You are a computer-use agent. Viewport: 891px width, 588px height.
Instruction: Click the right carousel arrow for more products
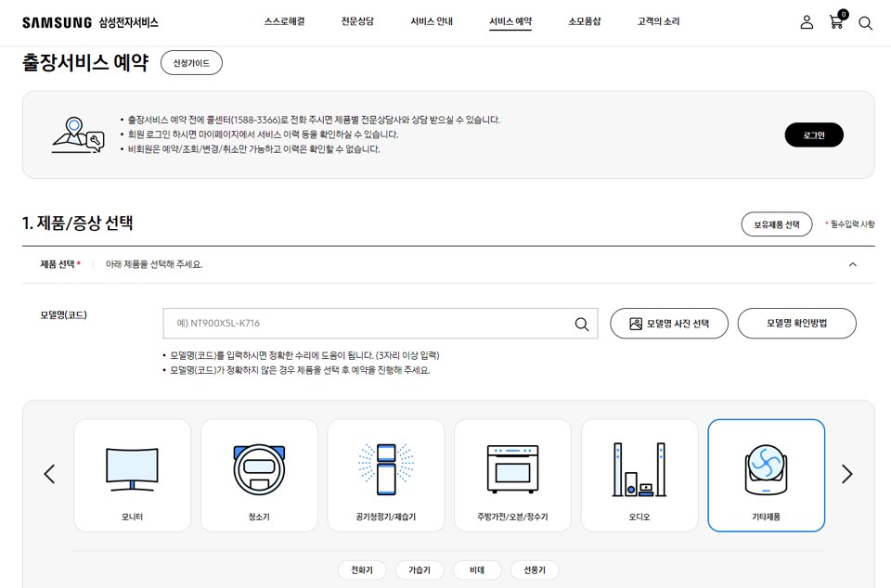click(846, 474)
